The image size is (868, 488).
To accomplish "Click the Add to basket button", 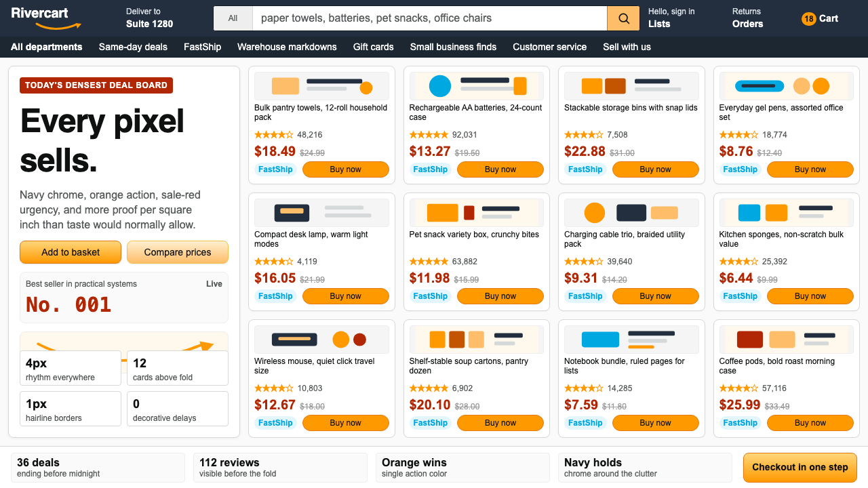I will (x=71, y=252).
